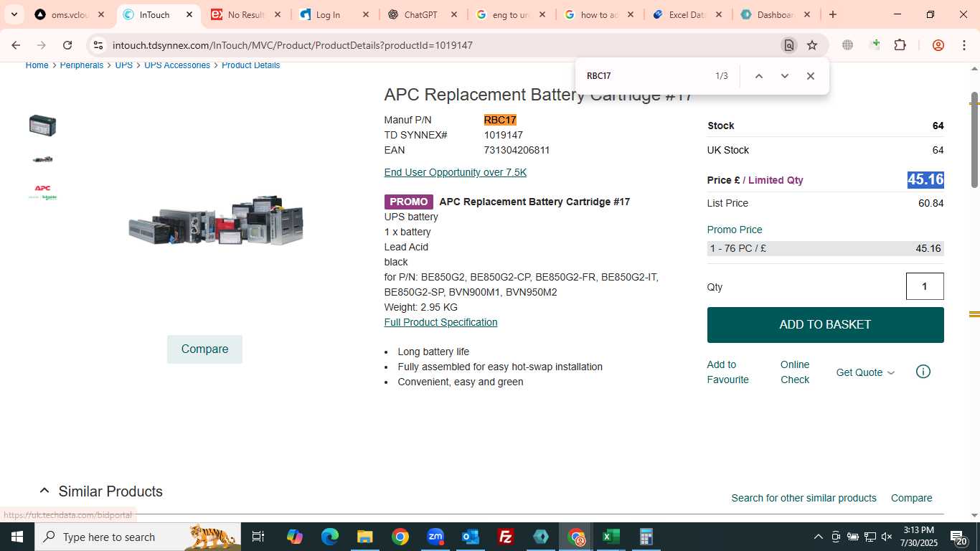Viewport: 980px width, 551px height.
Task: Switch to the No Results tab
Action: point(246,14)
